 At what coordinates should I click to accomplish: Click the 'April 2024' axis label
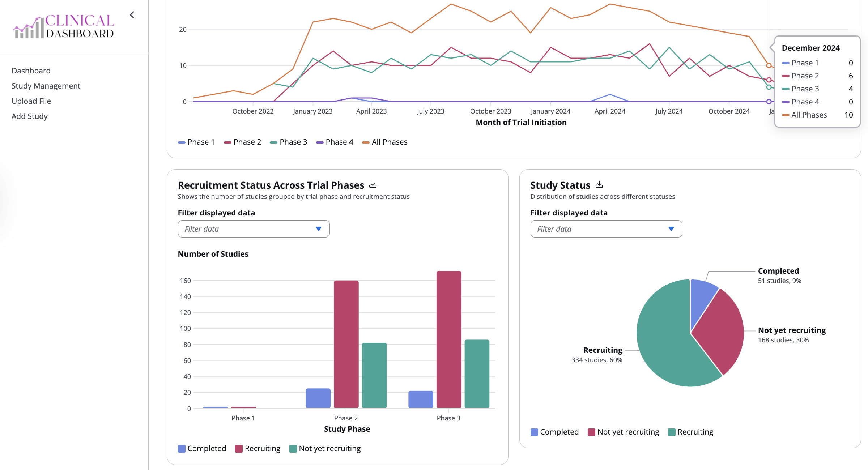pyautogui.click(x=610, y=111)
